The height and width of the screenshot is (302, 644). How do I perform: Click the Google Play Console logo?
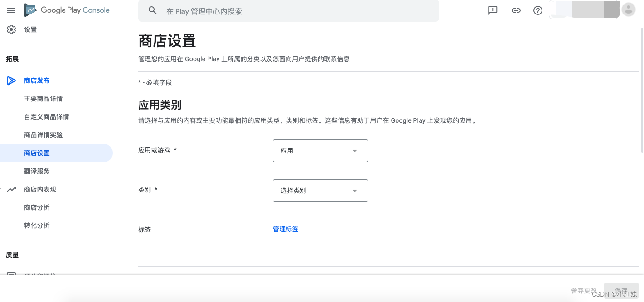point(67,10)
